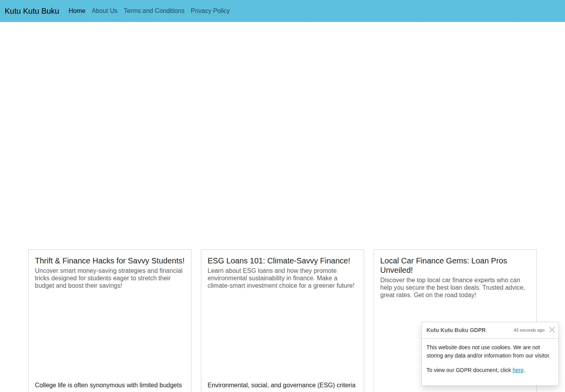Go to the Home menu item
The width and height of the screenshot is (565, 392).
(x=77, y=11)
